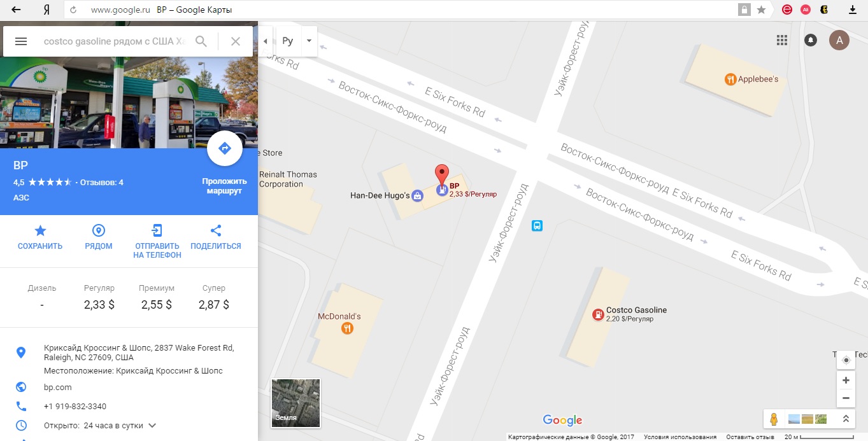
Task: Click inside the search input field
Action: [x=115, y=41]
